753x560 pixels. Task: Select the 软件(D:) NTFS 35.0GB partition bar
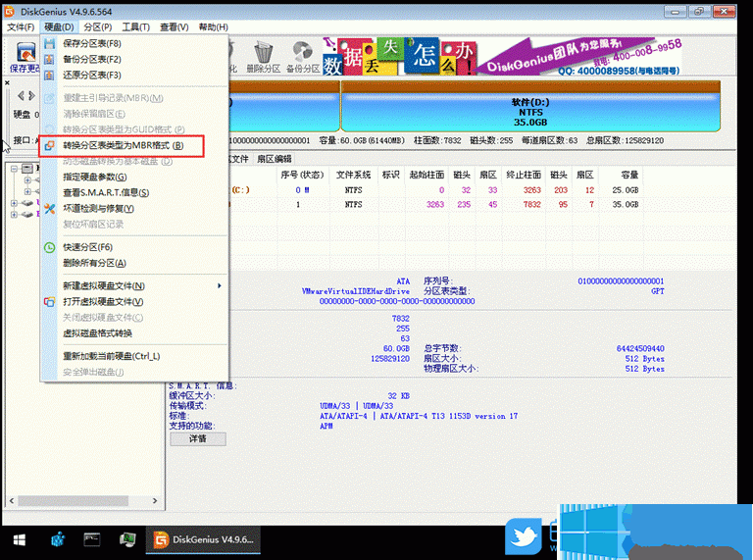[x=530, y=107]
